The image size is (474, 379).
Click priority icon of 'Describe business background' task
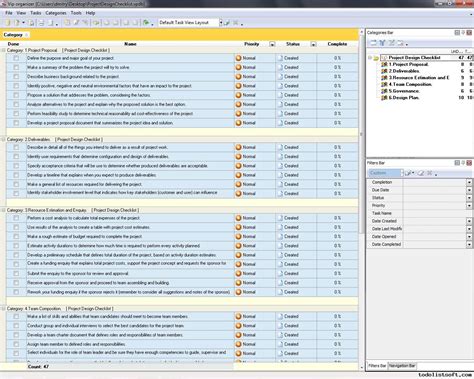tap(238, 77)
